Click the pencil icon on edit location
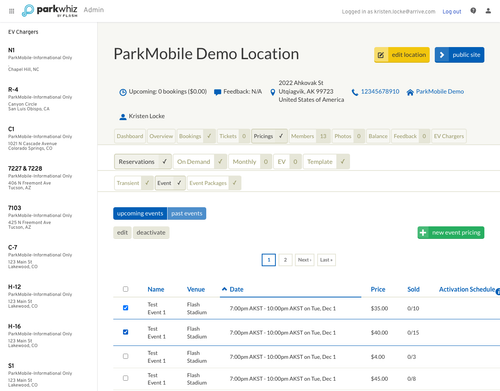500x391 pixels. click(381, 55)
